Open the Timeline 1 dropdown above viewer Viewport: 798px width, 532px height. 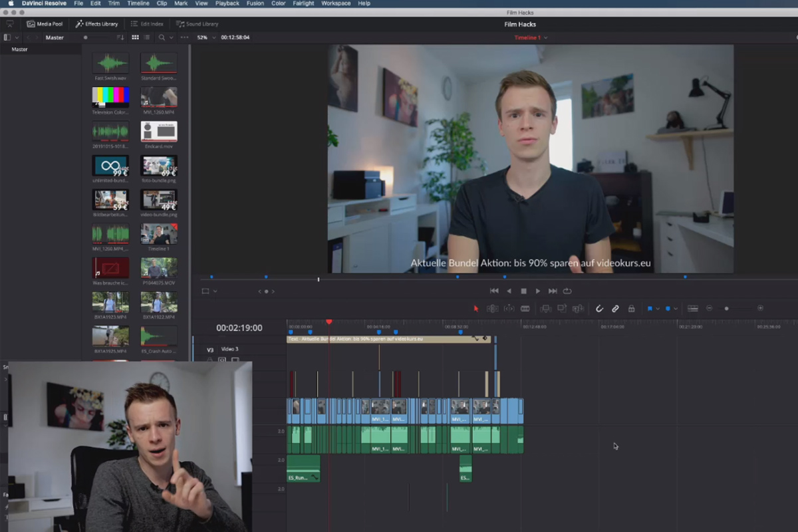tap(530, 38)
